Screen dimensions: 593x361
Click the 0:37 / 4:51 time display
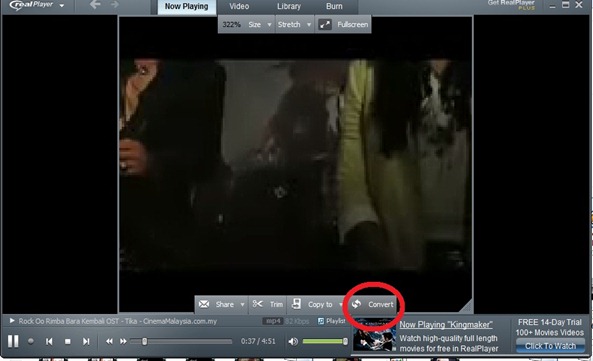tap(258, 341)
